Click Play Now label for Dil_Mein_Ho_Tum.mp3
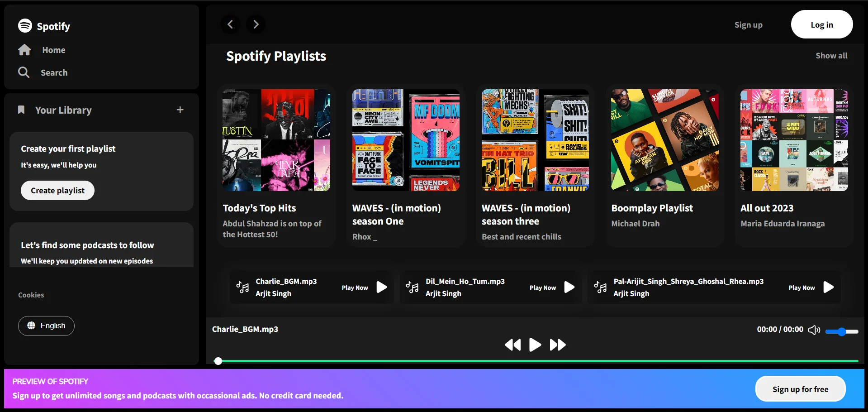 [543, 287]
